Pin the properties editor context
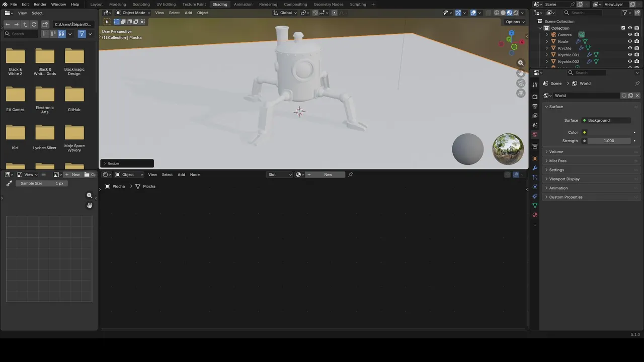This screenshot has height=362, width=644. click(637, 83)
